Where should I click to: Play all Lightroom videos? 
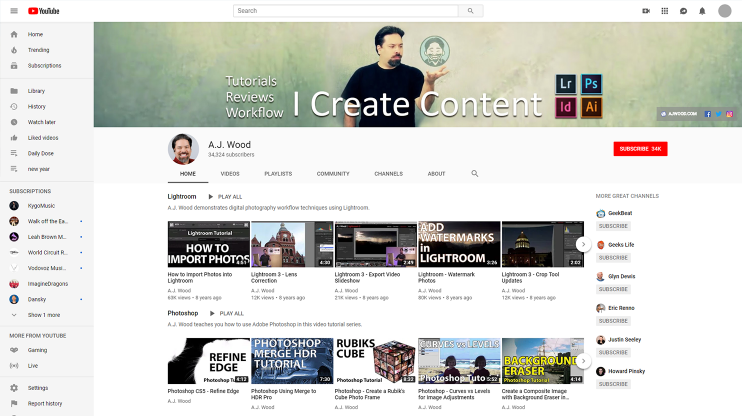pyautogui.click(x=225, y=197)
